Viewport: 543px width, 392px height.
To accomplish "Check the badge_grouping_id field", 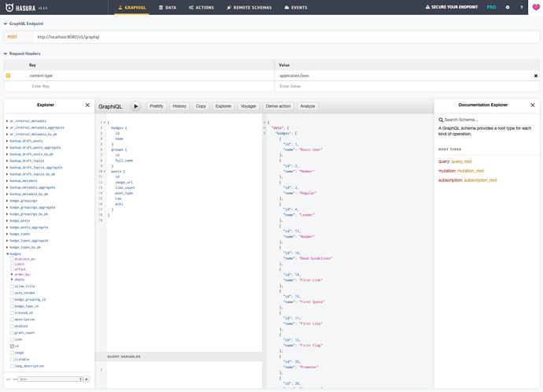I will tap(12, 300).
